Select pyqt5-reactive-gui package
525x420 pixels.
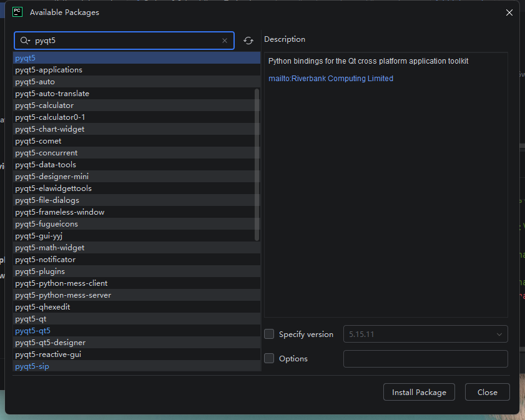(x=137, y=354)
